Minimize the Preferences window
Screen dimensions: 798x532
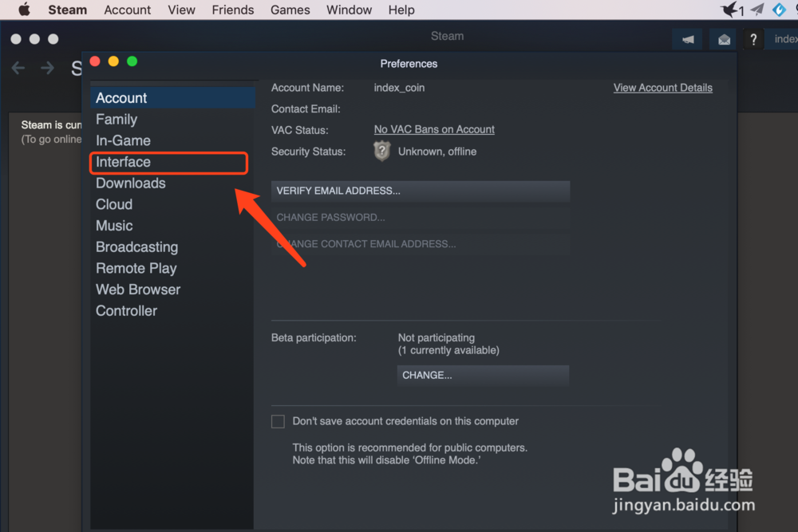pos(113,61)
